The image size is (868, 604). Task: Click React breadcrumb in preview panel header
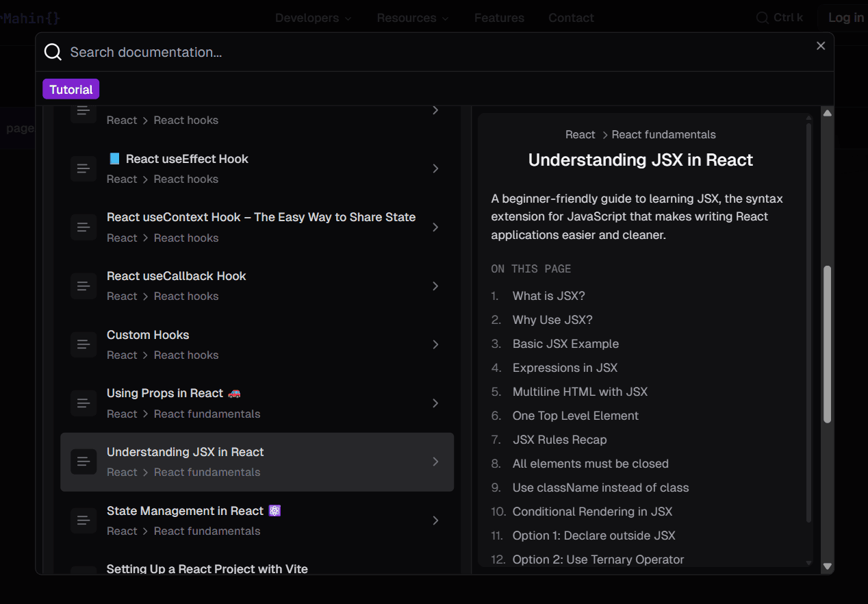click(x=580, y=135)
